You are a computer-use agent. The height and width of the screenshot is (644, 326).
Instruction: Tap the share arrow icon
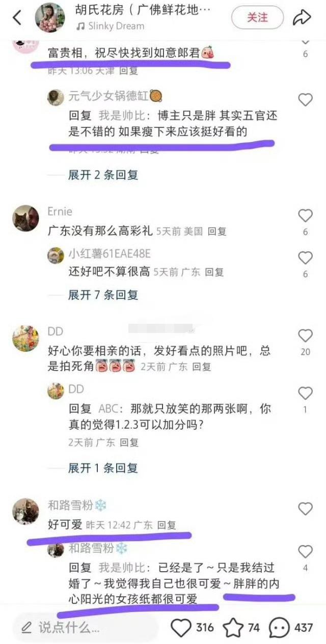tap(302, 17)
